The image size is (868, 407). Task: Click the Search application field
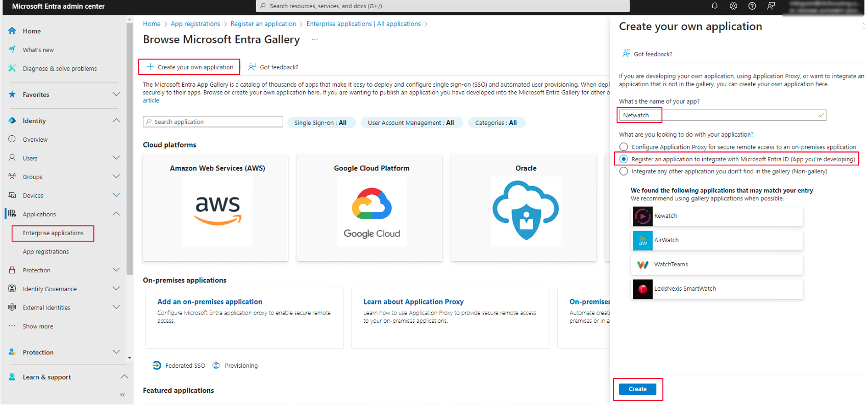point(213,122)
